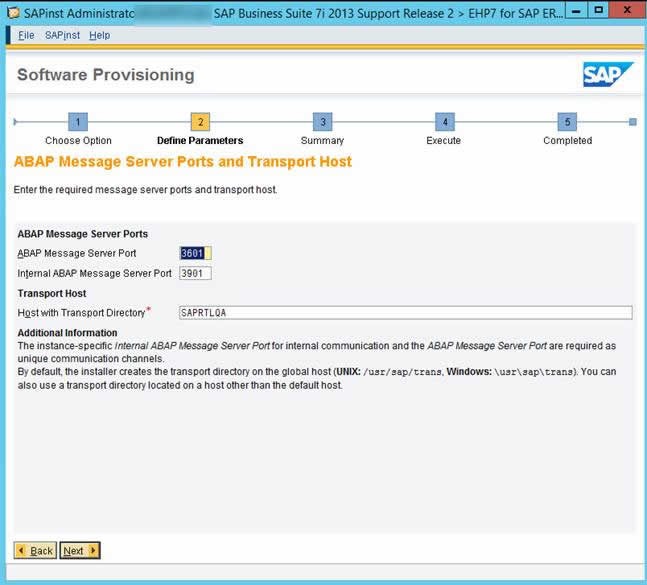Minimize the SAPinst window
Viewport: 647px width, 585px height.
click(x=576, y=10)
